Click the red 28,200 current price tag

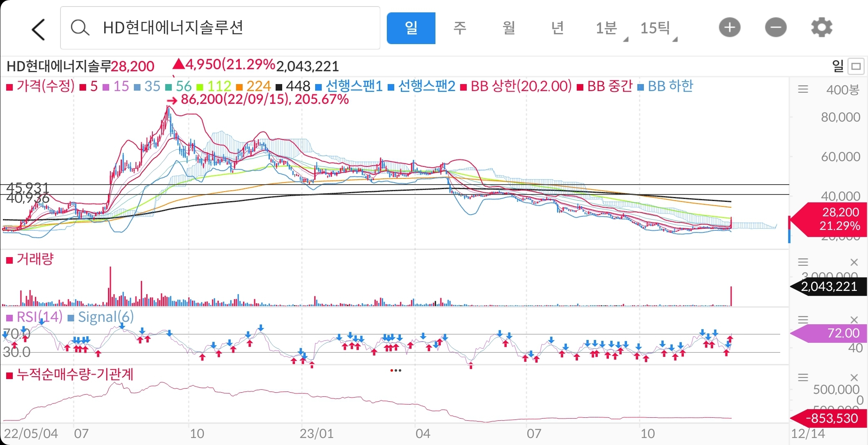click(x=828, y=219)
